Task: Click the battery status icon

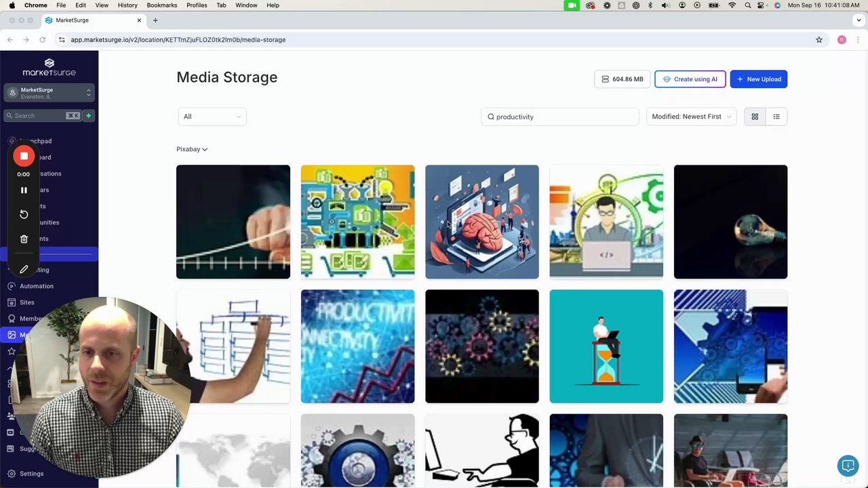Action: pos(713,5)
